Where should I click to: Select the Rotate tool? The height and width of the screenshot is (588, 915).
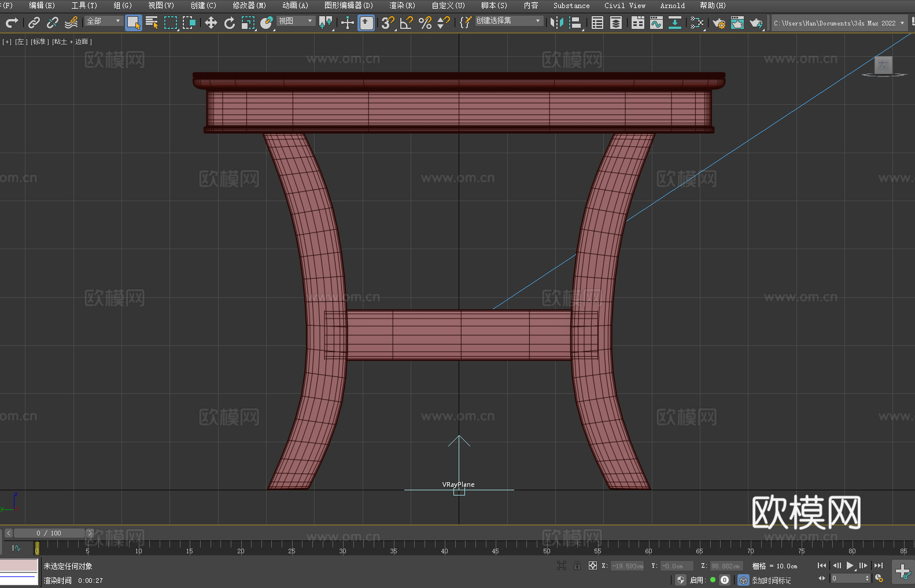[x=230, y=23]
